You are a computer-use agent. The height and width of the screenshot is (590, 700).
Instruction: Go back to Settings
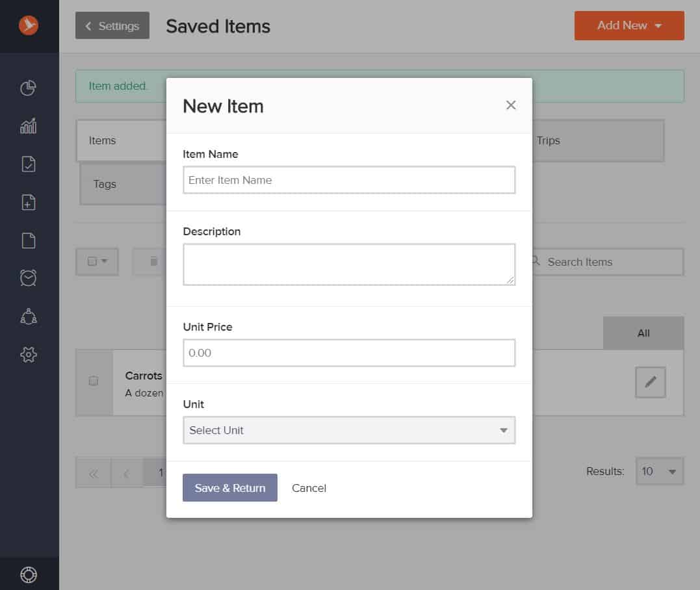point(112,25)
